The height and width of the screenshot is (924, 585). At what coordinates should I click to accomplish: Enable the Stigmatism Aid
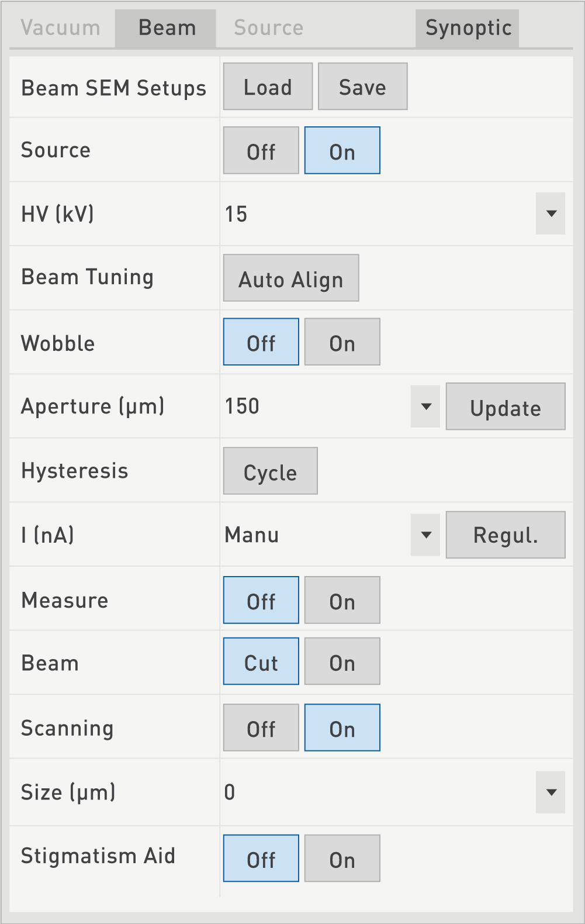pyautogui.click(x=342, y=859)
